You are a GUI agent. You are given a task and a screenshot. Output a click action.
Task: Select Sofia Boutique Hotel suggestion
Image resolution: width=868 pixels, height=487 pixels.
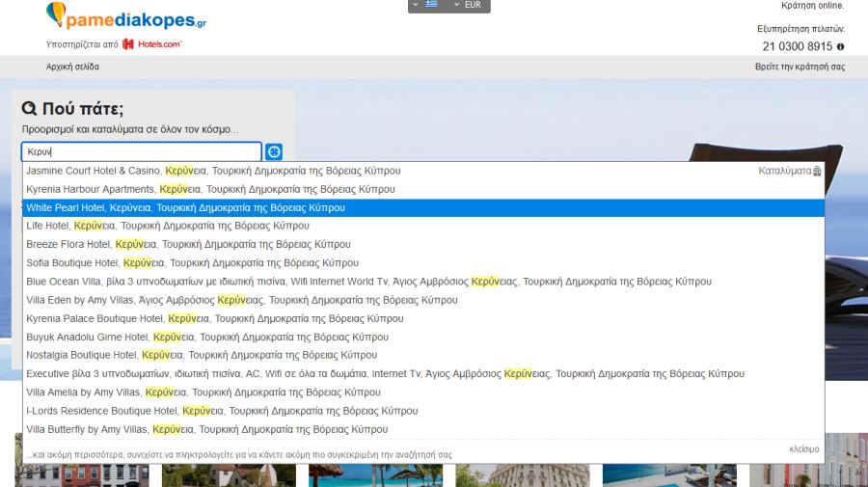point(423,263)
